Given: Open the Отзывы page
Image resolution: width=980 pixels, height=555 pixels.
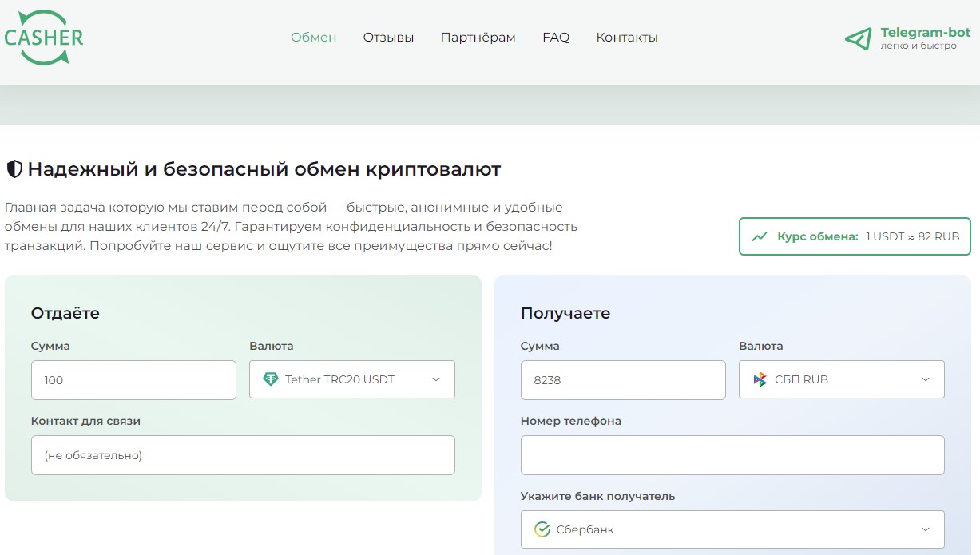Looking at the screenshot, I should tap(388, 38).
